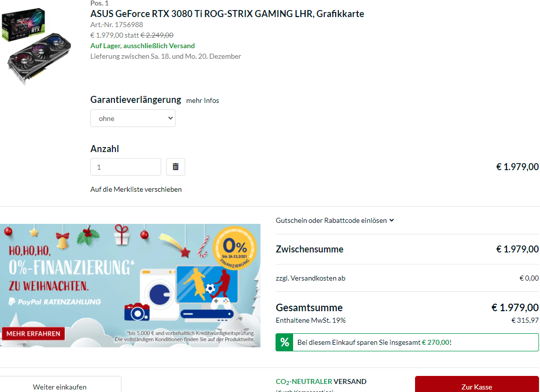Click the green percent savings icon

click(x=285, y=342)
